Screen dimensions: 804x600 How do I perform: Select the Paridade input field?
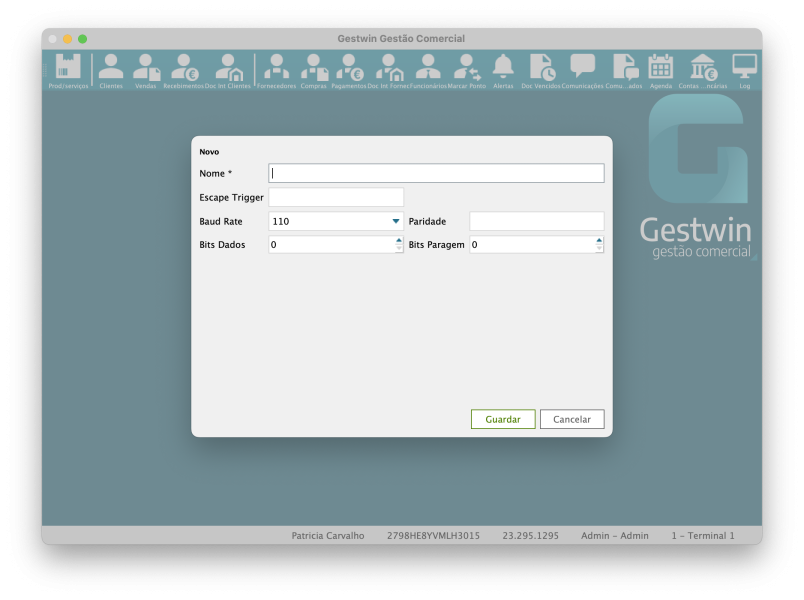tap(536, 221)
